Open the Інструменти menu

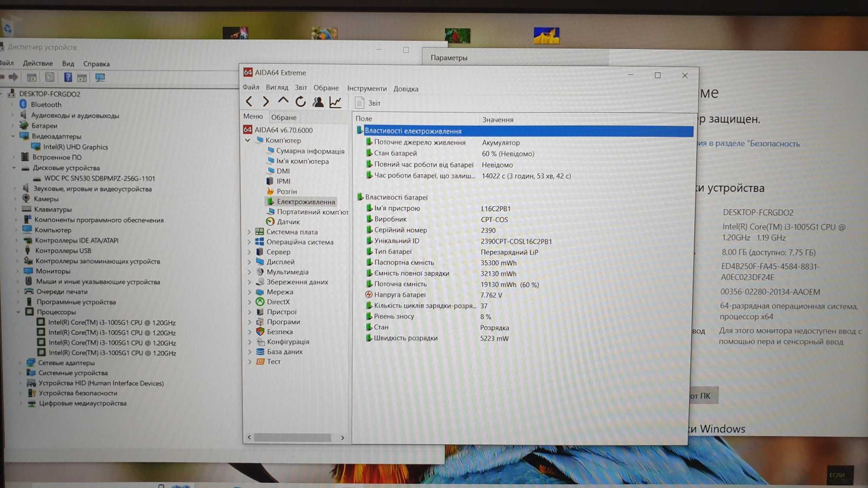[367, 88]
